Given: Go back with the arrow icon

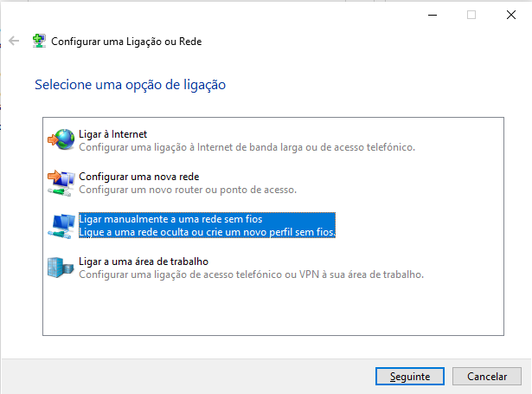Looking at the screenshot, I should pos(14,41).
